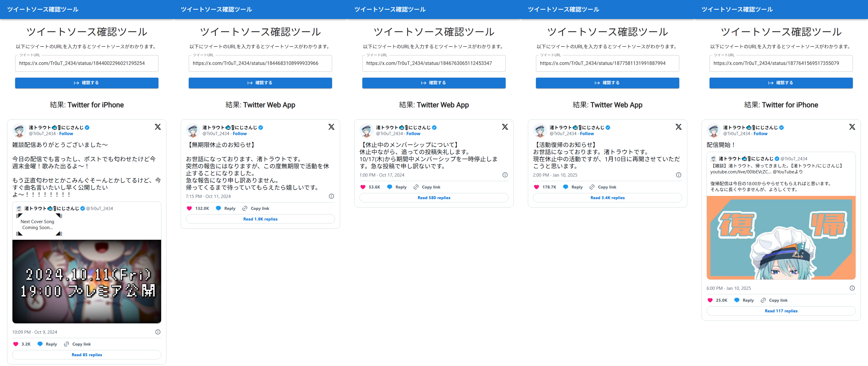Focus URL field containing status/1846763065112453347

pyautogui.click(x=434, y=64)
